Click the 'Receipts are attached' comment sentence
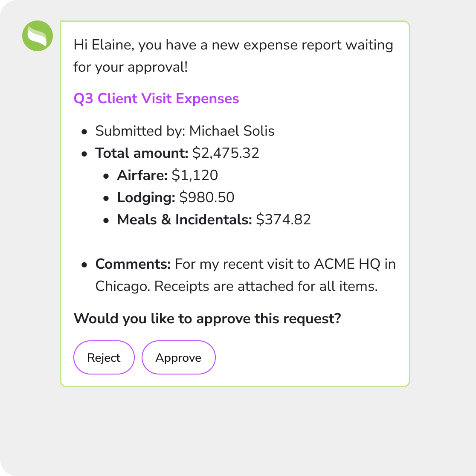476x476 pixels. pos(266,286)
